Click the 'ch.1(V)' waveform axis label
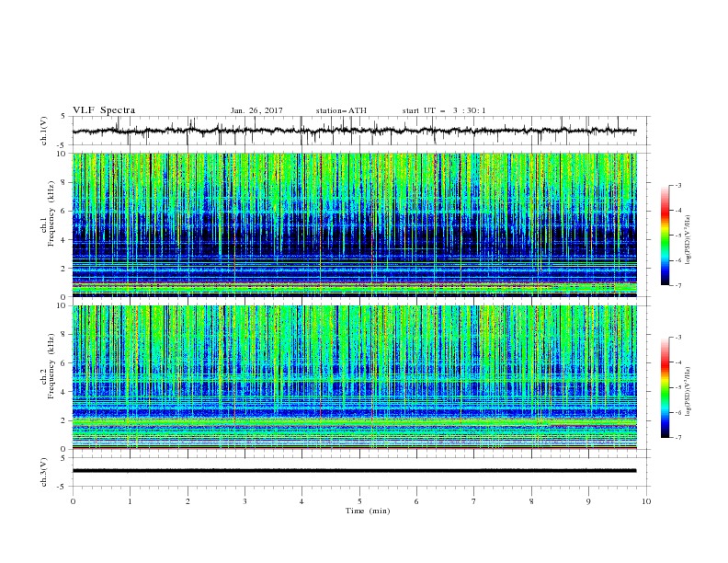The height and width of the screenshot is (563, 728). [x=44, y=131]
